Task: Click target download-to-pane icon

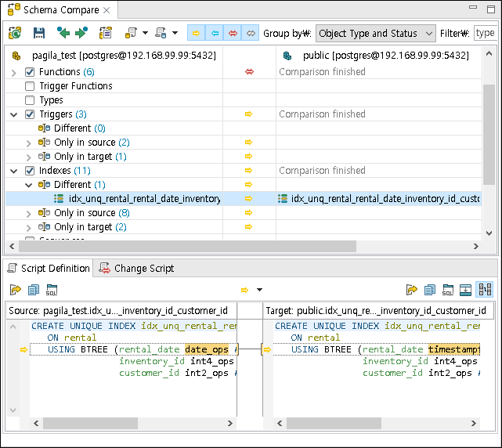Action: click(x=465, y=290)
